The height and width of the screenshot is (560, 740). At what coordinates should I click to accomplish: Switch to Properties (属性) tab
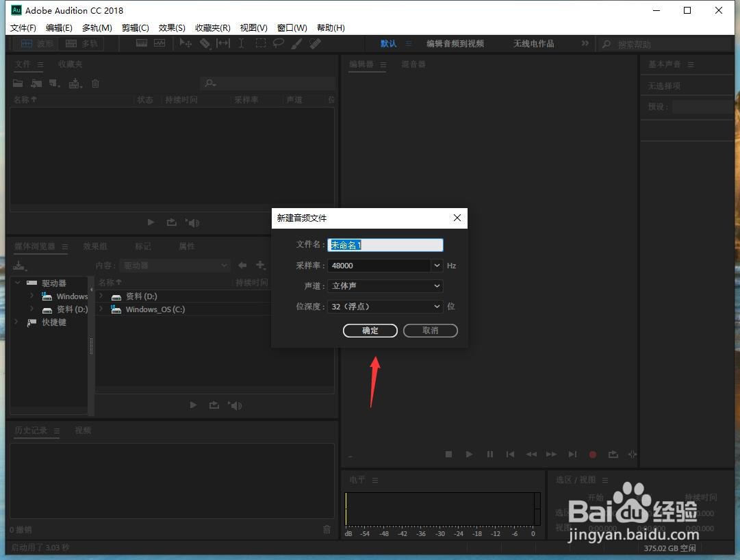pyautogui.click(x=187, y=246)
